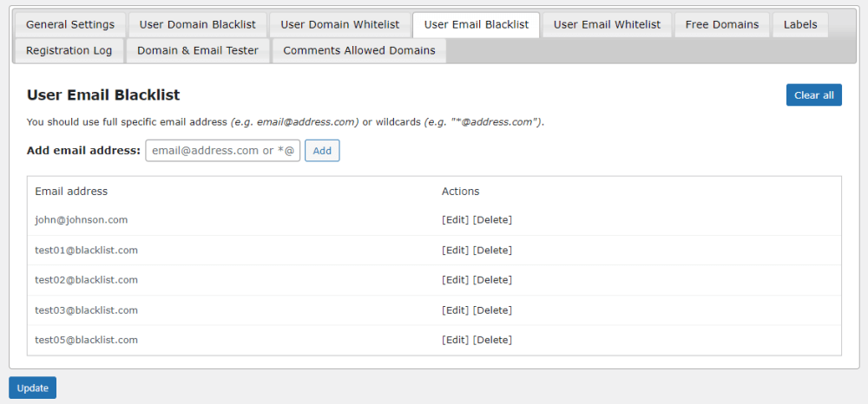The image size is (868, 404).
Task: Click the Update button
Action: click(x=32, y=388)
